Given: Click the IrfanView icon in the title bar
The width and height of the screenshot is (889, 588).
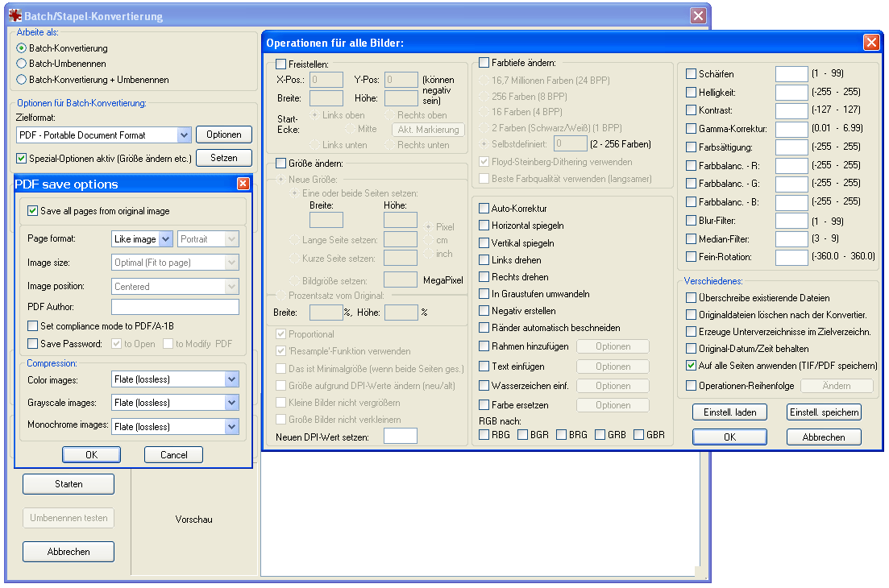Looking at the screenshot, I should (x=15, y=15).
